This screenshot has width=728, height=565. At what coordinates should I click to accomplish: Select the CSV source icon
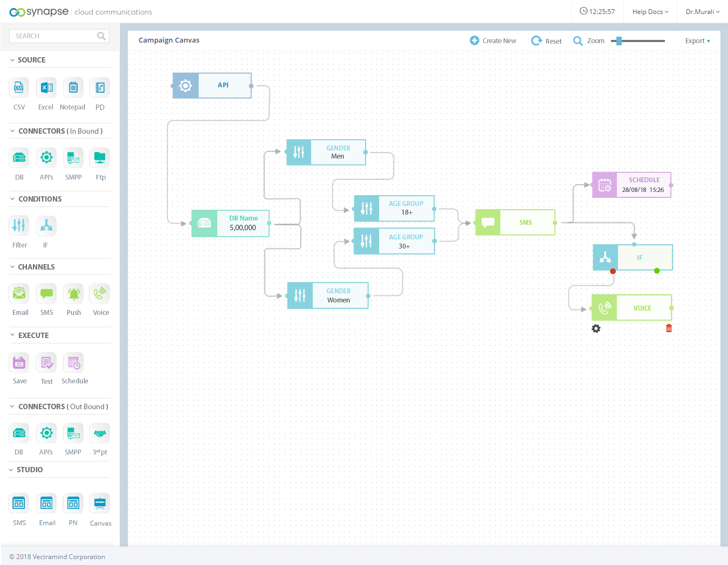pos(19,87)
